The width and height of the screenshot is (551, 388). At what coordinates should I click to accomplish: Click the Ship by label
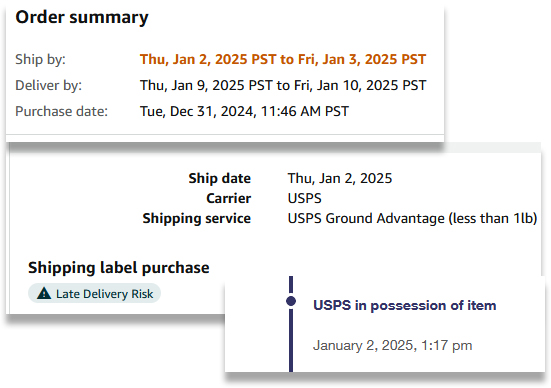click(40, 59)
